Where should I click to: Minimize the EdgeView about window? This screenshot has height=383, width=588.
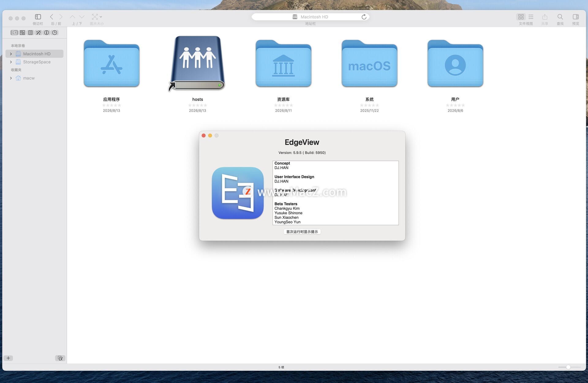point(210,136)
